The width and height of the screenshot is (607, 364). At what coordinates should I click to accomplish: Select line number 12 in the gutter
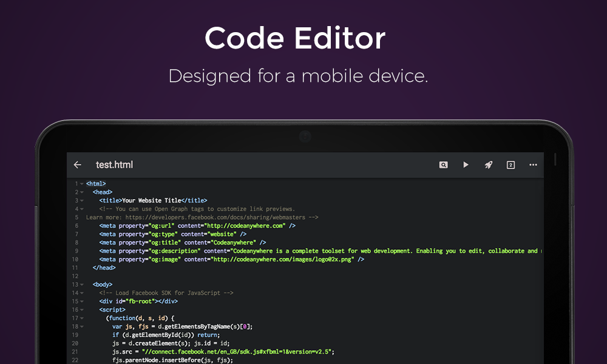pos(75,276)
